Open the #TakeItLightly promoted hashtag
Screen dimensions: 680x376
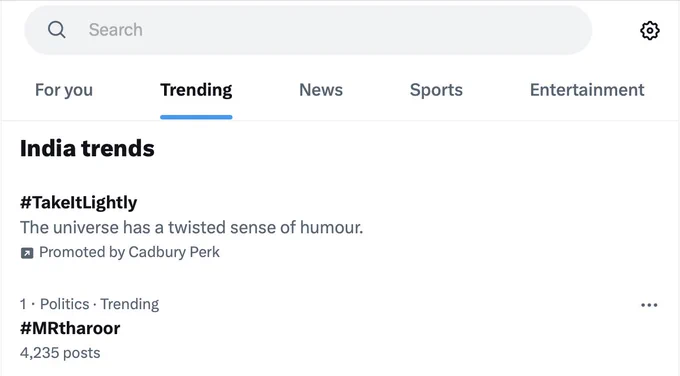[78, 203]
